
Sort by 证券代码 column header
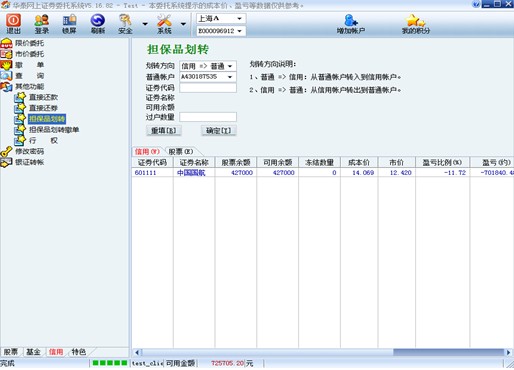(152, 162)
